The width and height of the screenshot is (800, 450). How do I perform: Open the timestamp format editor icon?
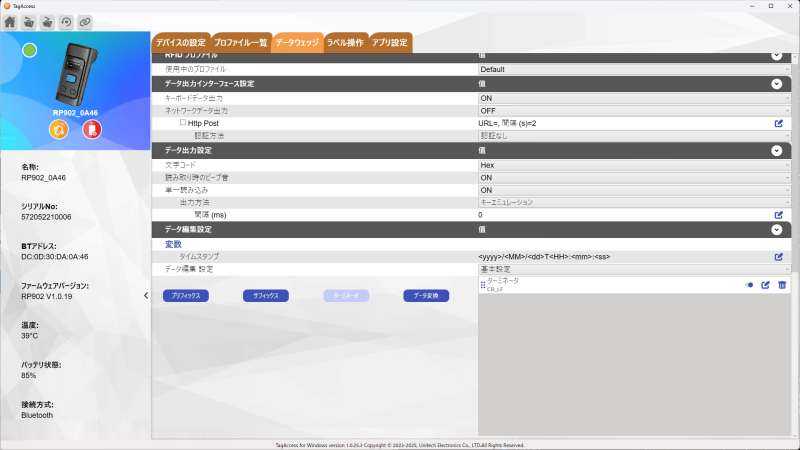[x=779, y=257]
